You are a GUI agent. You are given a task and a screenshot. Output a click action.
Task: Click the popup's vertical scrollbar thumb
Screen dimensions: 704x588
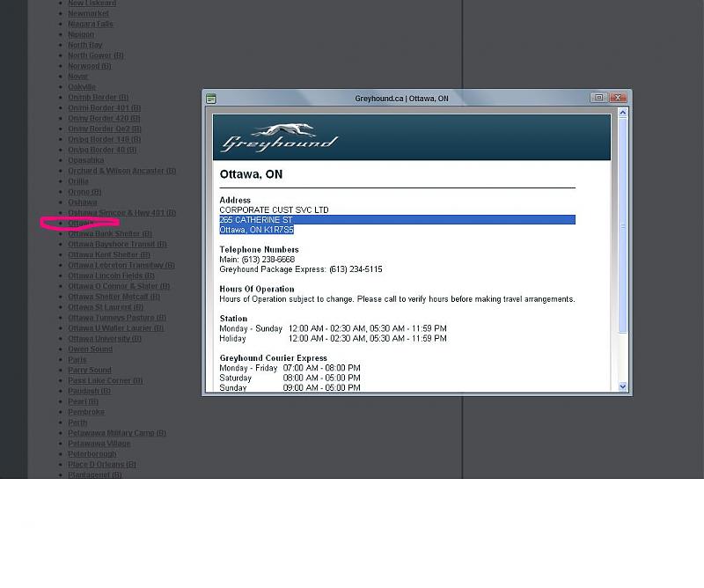[623, 224]
